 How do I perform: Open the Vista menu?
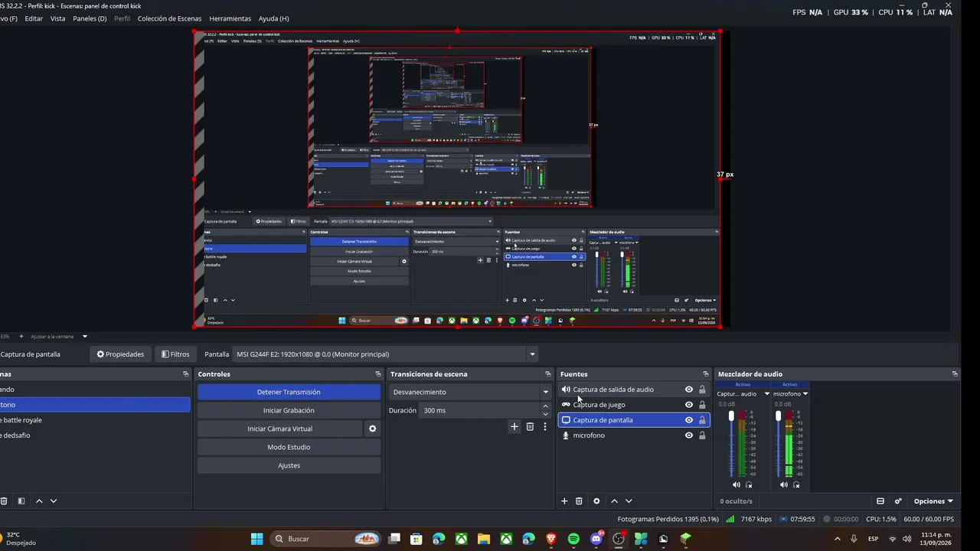tap(58, 18)
